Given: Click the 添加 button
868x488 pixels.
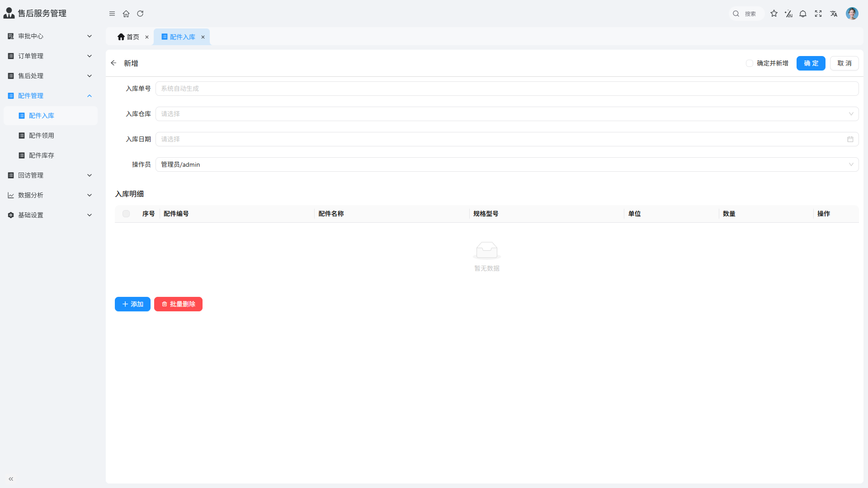Looking at the screenshot, I should click(x=132, y=304).
